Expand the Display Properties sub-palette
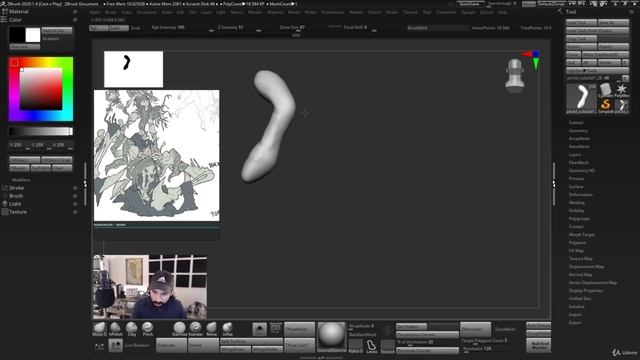Screen dimensions: 640x360 (586, 291)
